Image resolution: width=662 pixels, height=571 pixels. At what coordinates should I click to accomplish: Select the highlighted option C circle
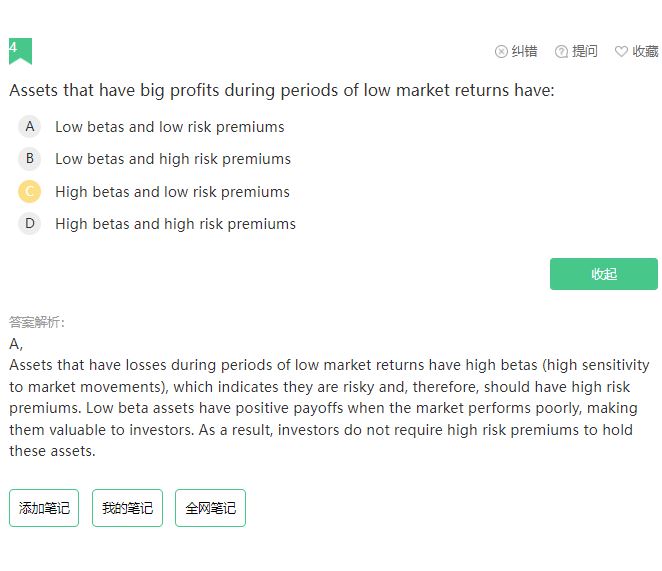(30, 191)
